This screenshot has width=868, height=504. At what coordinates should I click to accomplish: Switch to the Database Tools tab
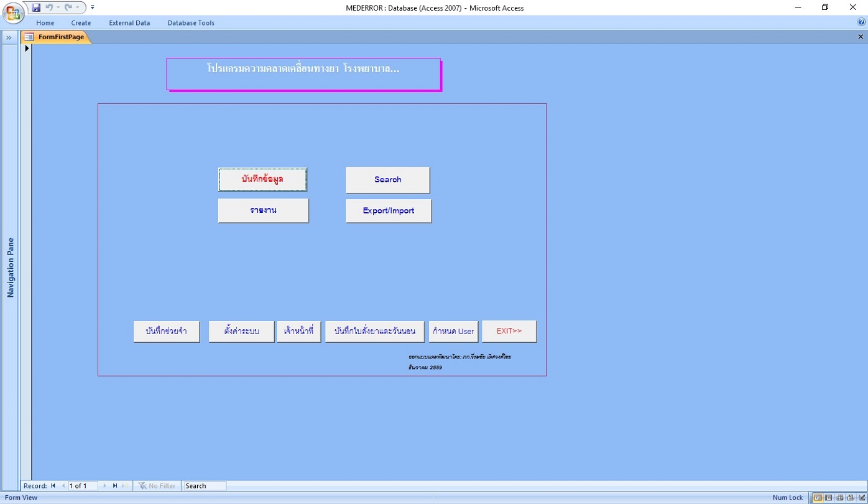[191, 23]
